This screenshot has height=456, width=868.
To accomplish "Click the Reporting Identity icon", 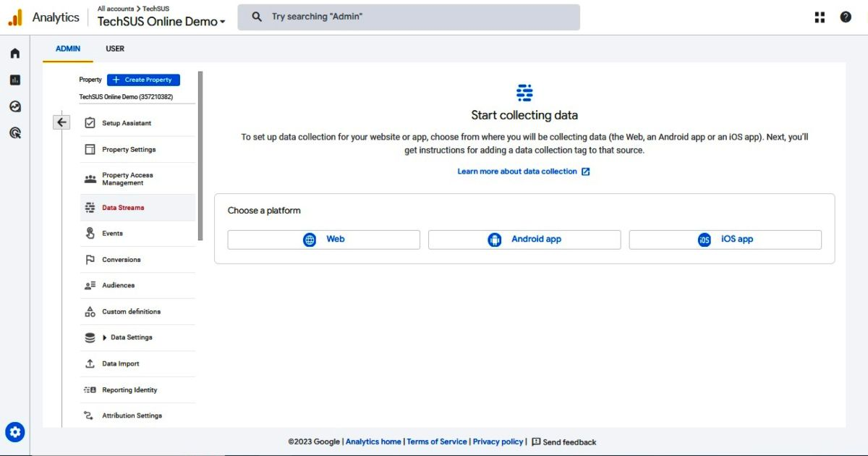I will [x=90, y=389].
